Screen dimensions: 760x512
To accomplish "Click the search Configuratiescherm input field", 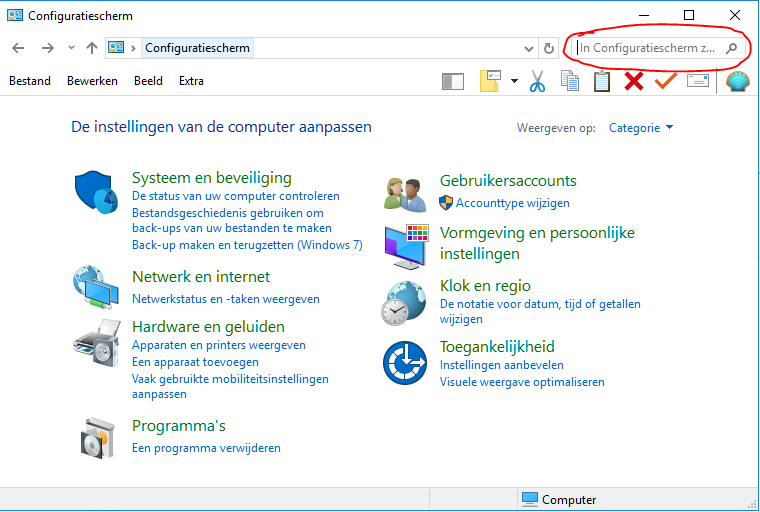I will pos(648,48).
